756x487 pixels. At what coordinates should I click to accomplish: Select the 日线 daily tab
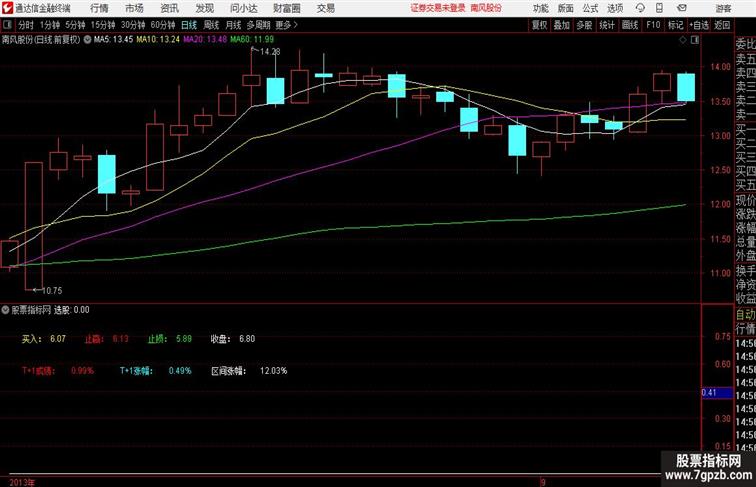pos(189,25)
